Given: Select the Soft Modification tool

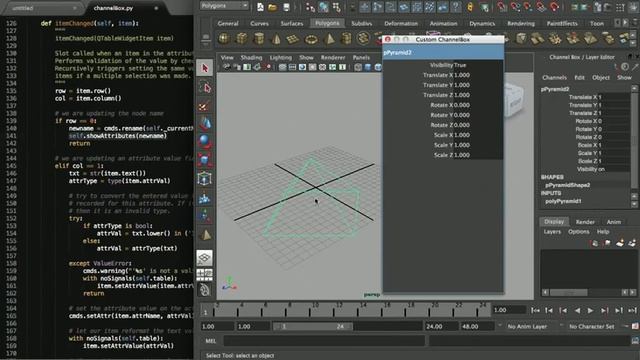Looking at the screenshot, I should tap(204, 198).
